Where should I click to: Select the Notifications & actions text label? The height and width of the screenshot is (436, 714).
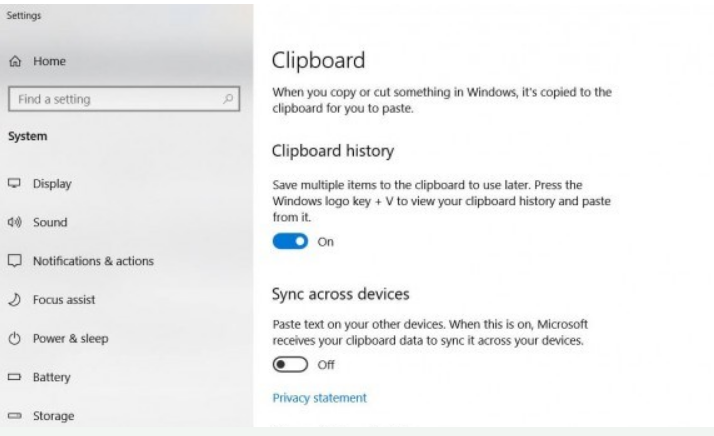(x=93, y=261)
